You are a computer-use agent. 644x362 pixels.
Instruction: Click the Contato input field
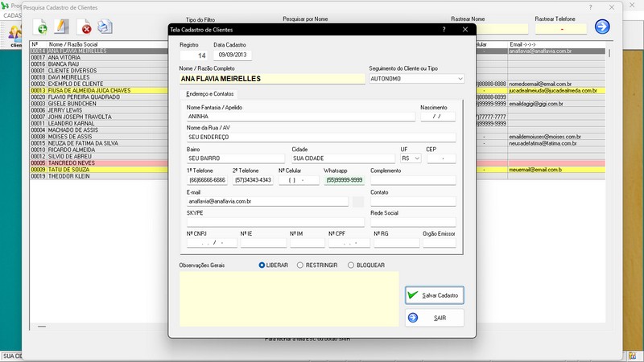[x=413, y=202]
